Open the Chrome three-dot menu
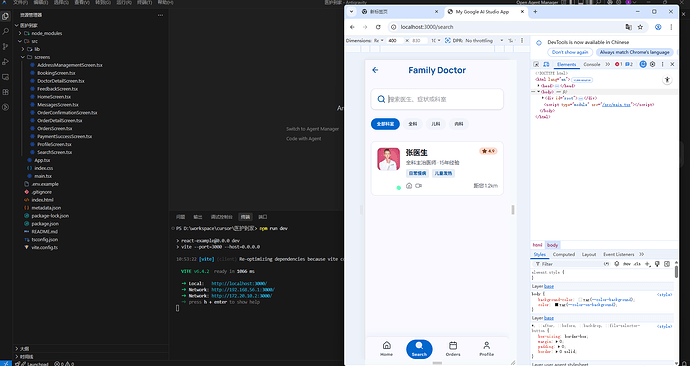The width and height of the screenshot is (690, 366). pos(671,27)
